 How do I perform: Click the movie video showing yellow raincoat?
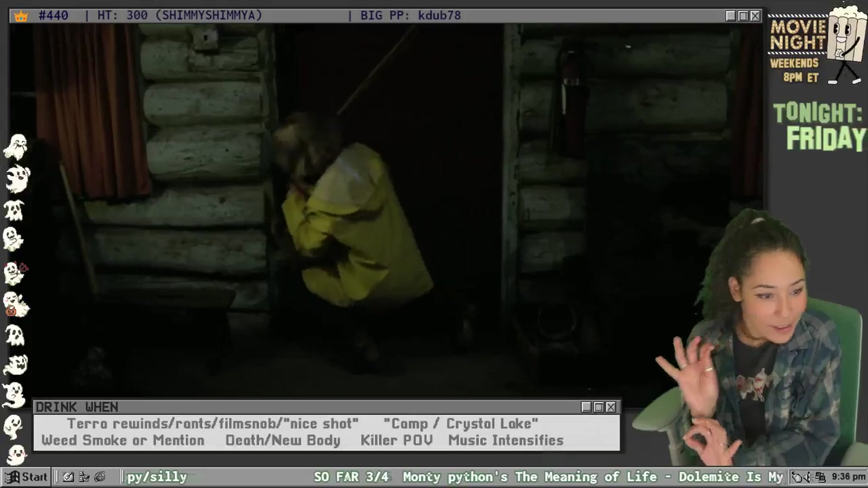coord(386,210)
